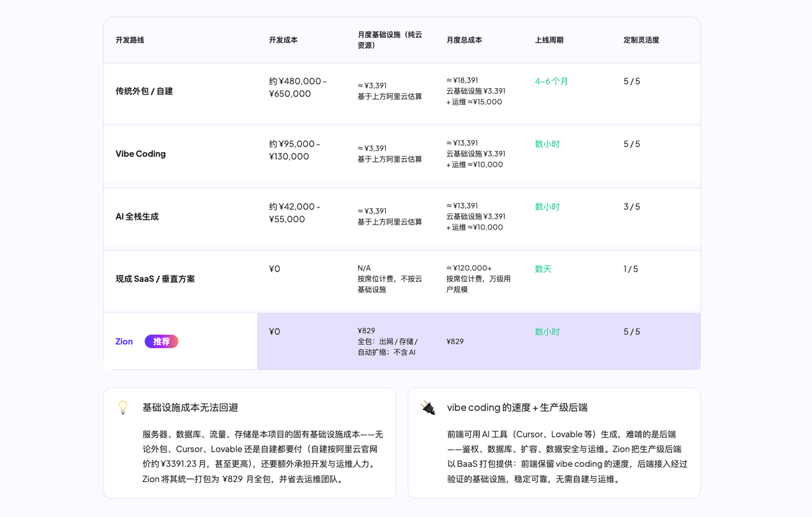Click the Zion row name

tap(124, 341)
